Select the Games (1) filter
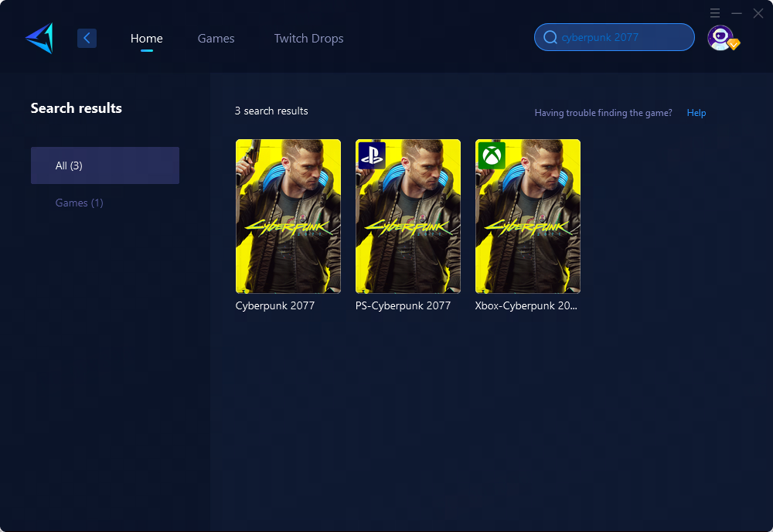This screenshot has width=773, height=532. point(80,203)
